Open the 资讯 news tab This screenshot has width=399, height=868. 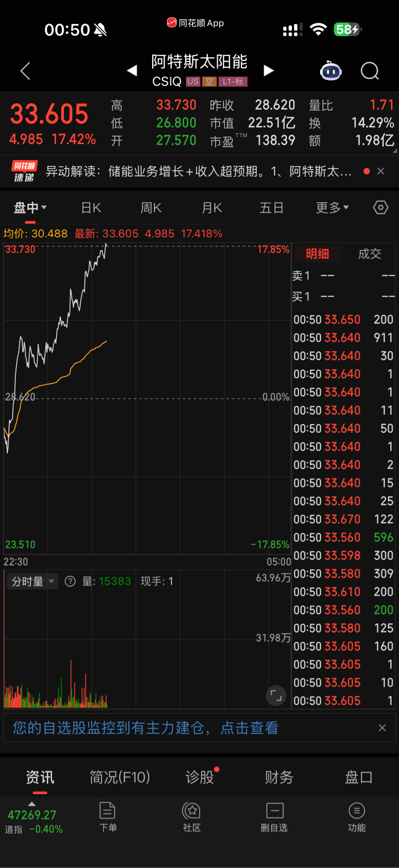point(40,778)
